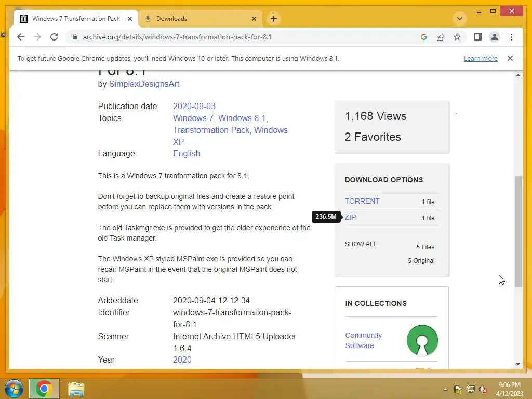
Task: Open the Windows 7 topic link
Action: coord(193,118)
